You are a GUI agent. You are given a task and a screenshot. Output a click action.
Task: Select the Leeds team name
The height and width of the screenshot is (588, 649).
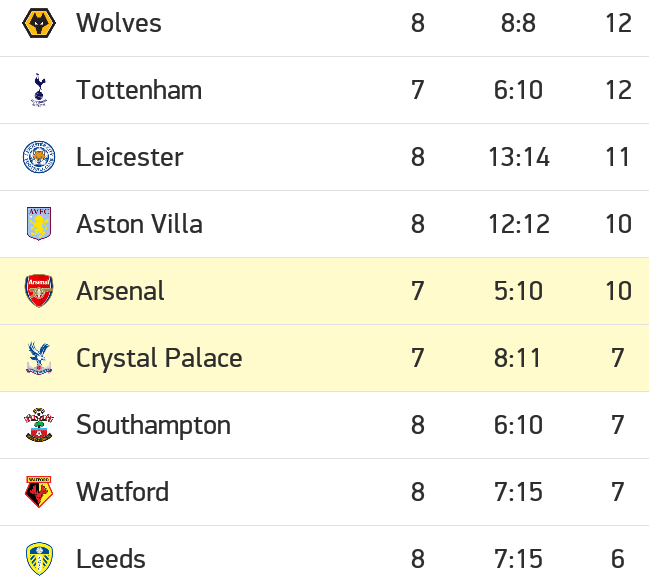[111, 559]
